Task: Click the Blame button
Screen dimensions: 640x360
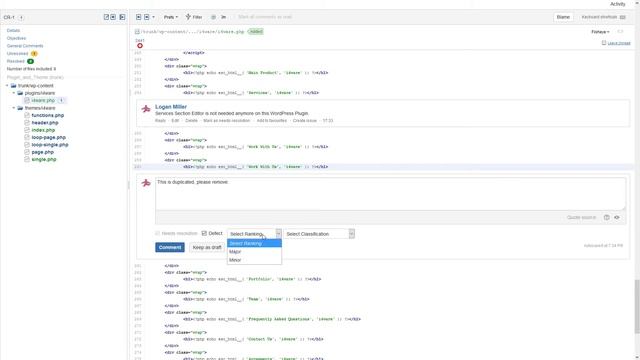Action: [563, 17]
